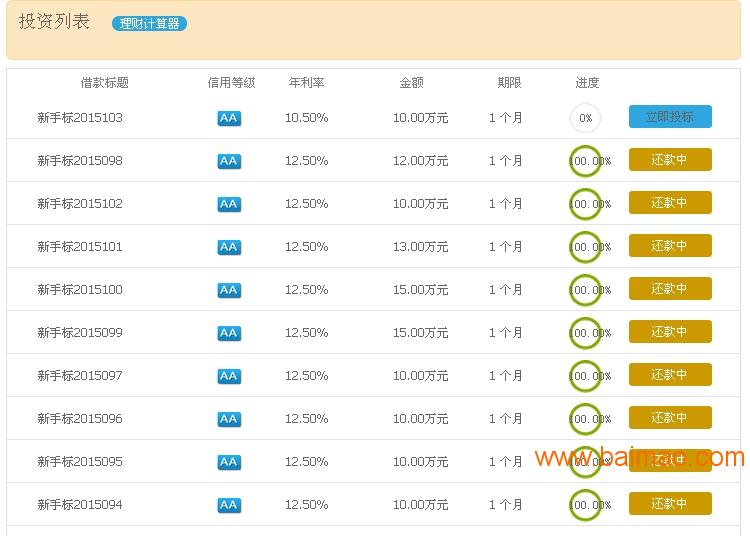Click the AA credit badge for 新手标2015101
750x536 pixels.
229,247
